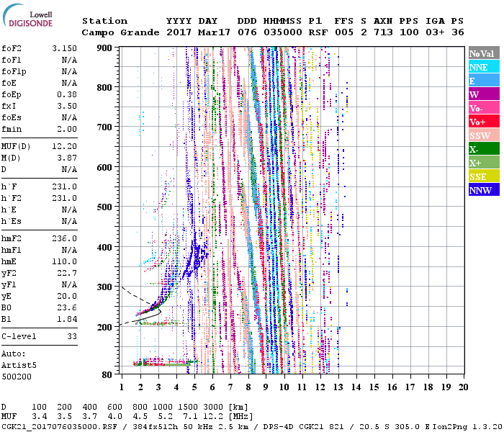Viewport: 504px width, 432px height.
Task: Click the MUF table value 12.2
Action: tap(213, 417)
